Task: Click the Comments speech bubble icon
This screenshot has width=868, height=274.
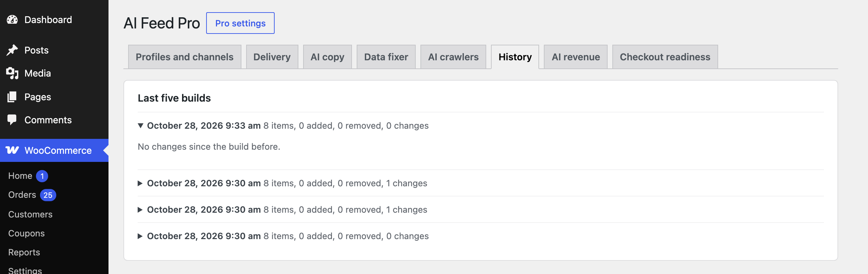Action: tap(12, 120)
